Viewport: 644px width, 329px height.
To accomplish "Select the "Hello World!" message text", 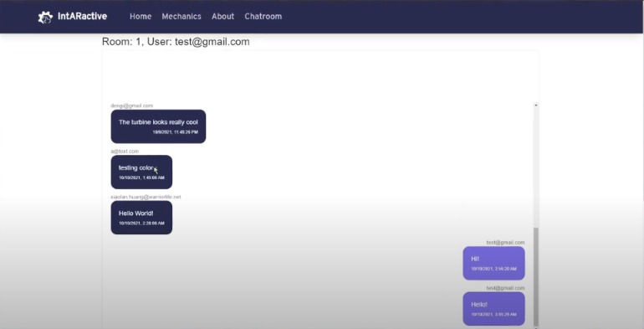I will (136, 213).
